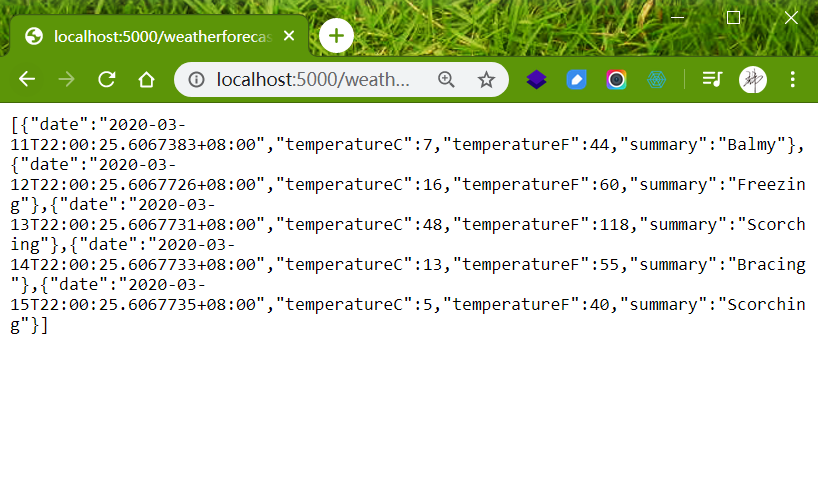Open the zoom control in address bar
818x502 pixels.
pyautogui.click(x=446, y=80)
